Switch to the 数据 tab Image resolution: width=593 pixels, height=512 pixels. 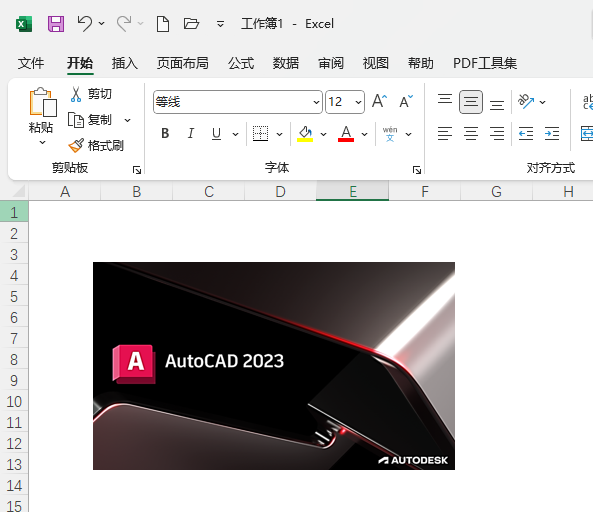pos(286,63)
